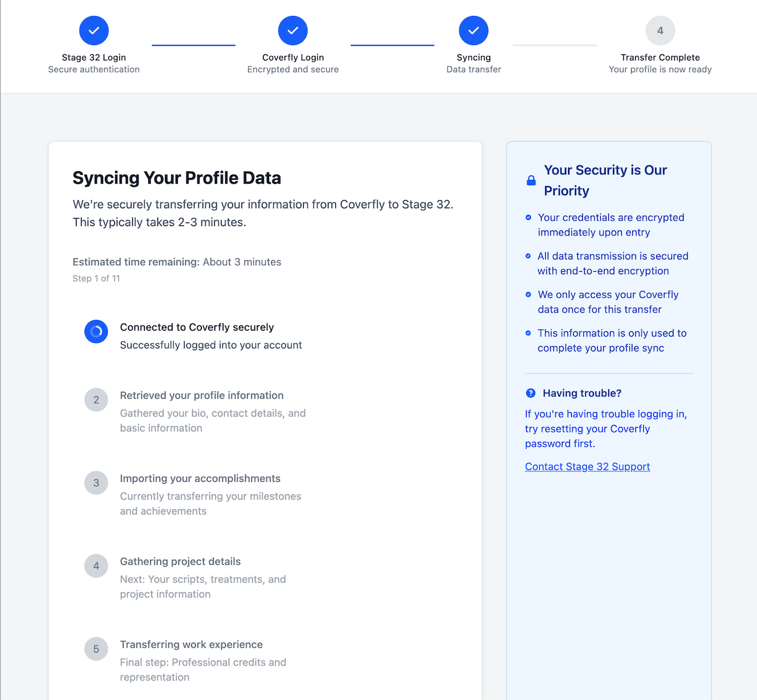Click the spinner icon for Connected to Coverfly
The width and height of the screenshot is (757, 700).
coord(96,332)
